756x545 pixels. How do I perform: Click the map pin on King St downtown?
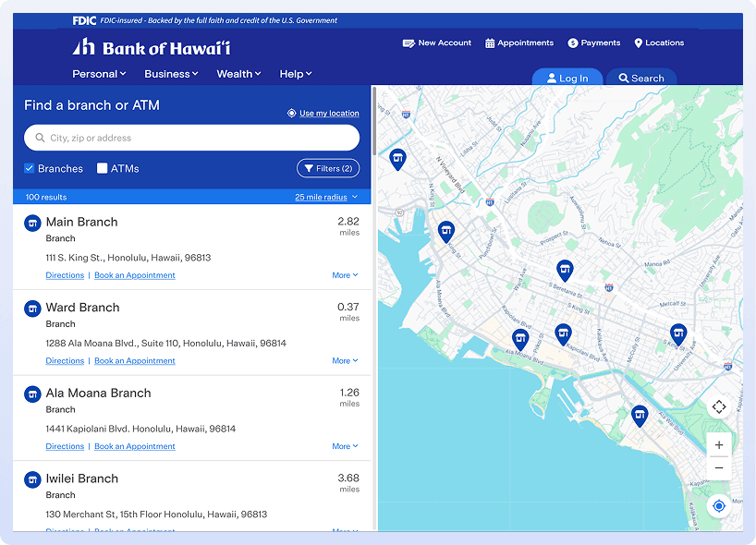(446, 231)
